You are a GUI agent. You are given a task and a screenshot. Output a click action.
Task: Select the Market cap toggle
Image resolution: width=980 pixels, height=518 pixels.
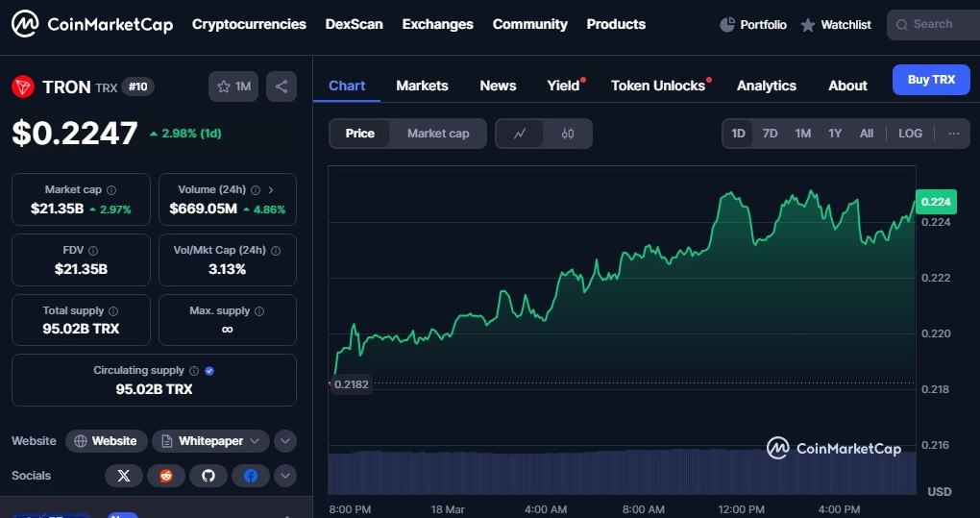coord(438,134)
